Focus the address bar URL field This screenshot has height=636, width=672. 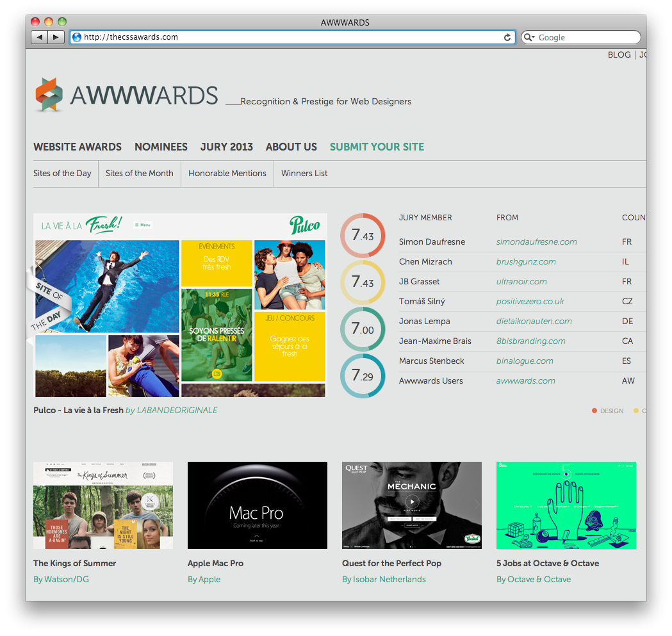pyautogui.click(x=293, y=37)
